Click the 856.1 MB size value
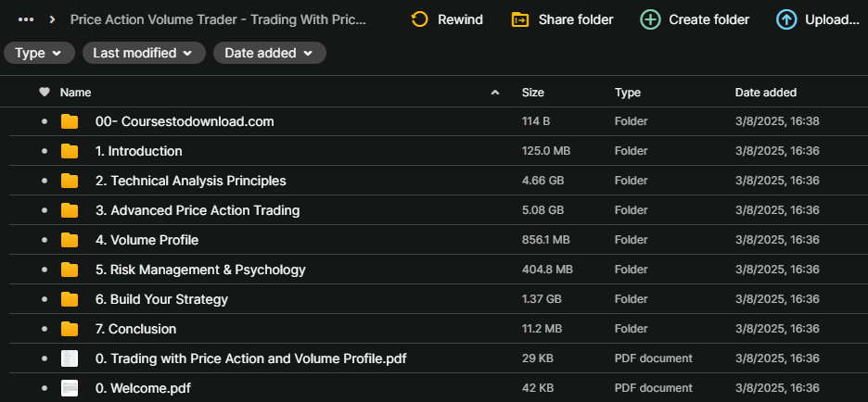Screen dimensions: 868x402 point(546,240)
